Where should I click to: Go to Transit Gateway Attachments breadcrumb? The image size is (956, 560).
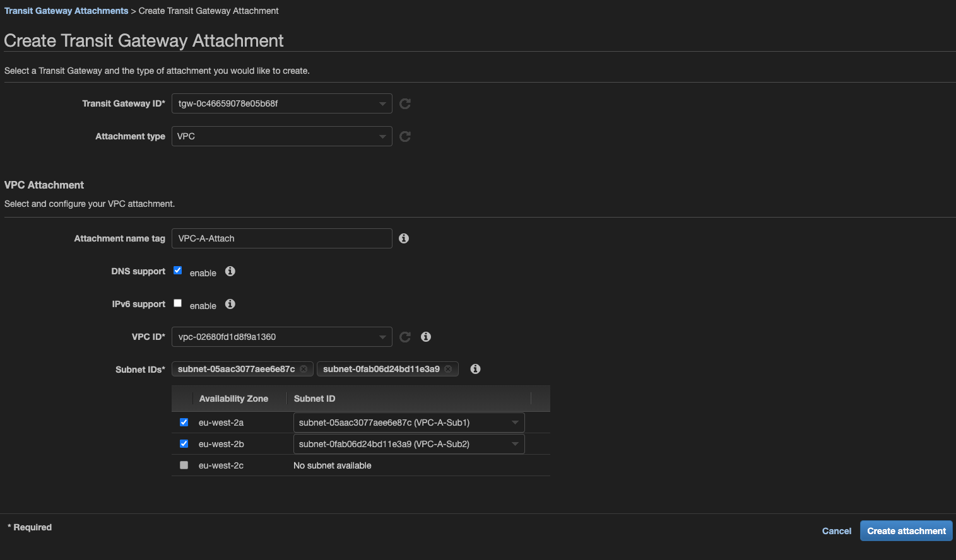66,11
